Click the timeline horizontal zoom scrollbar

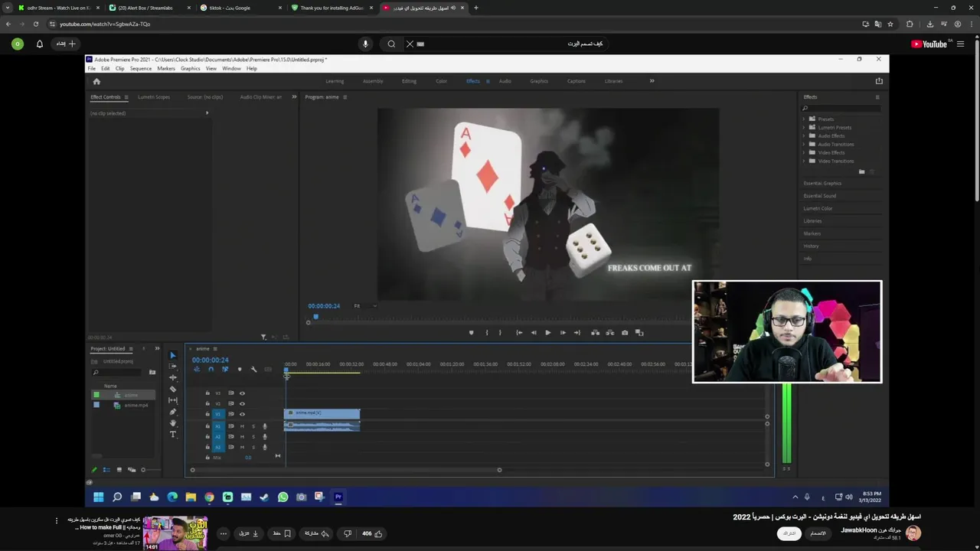[346, 470]
